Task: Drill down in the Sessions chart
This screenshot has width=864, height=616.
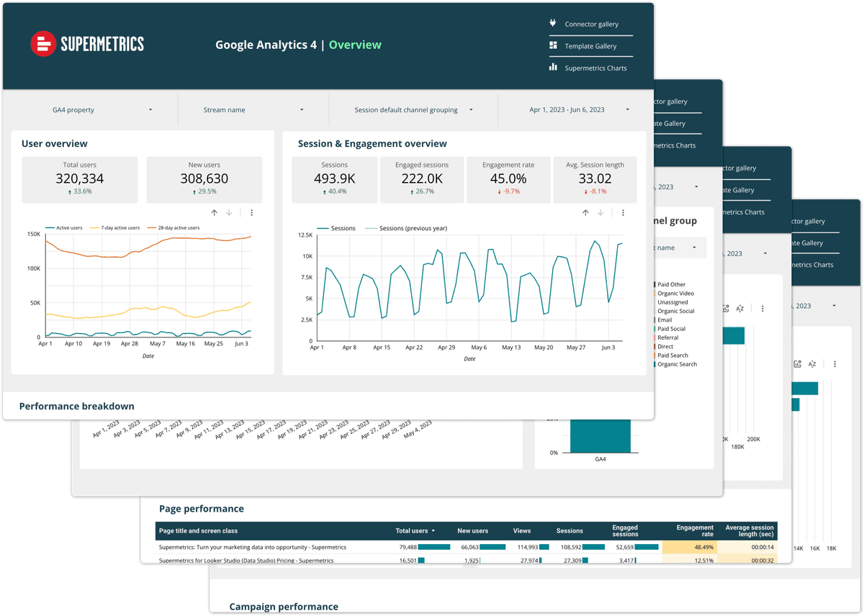Action: click(600, 213)
